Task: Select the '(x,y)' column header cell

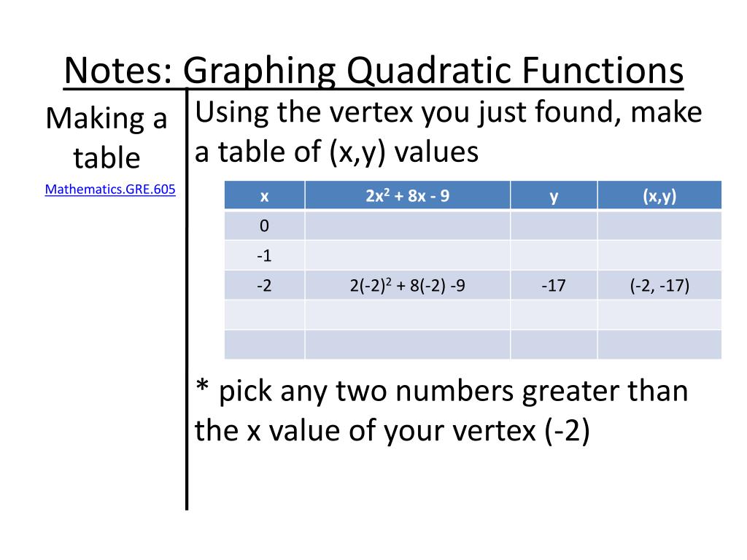Action: pos(659,196)
